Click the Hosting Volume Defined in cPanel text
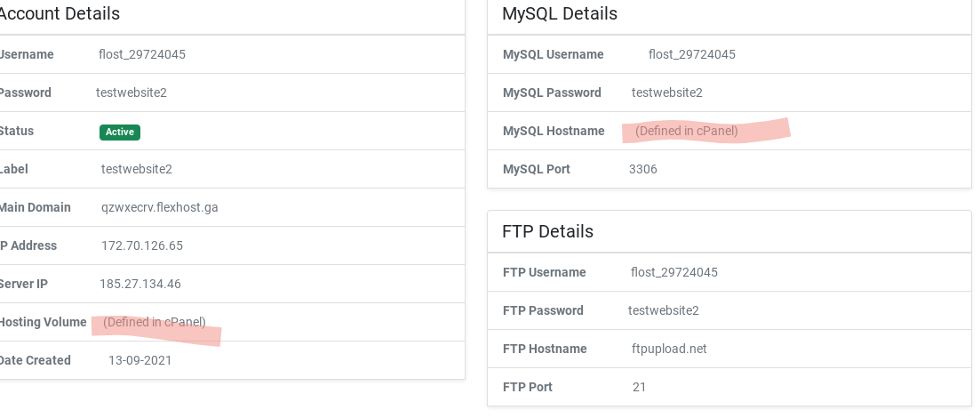The height and width of the screenshot is (418, 980). click(x=155, y=322)
